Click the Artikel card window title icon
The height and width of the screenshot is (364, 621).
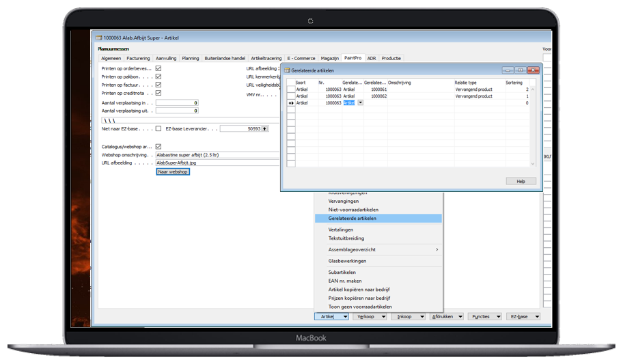coord(98,38)
